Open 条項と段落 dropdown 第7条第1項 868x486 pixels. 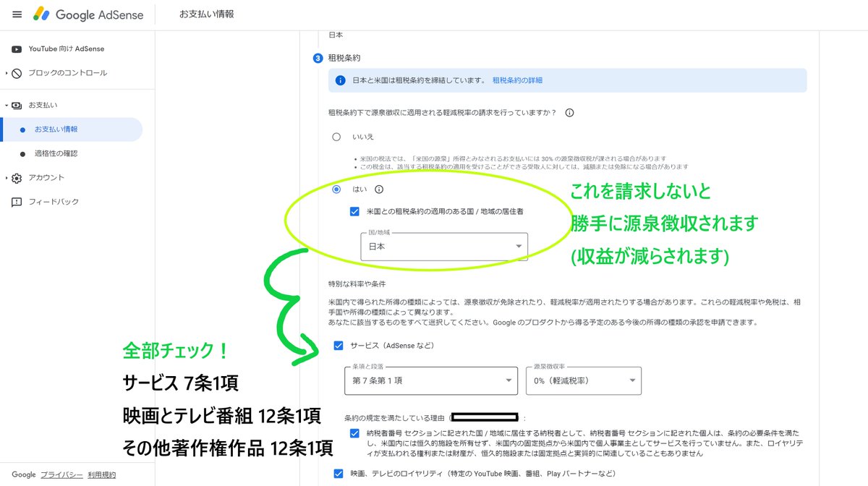point(431,380)
